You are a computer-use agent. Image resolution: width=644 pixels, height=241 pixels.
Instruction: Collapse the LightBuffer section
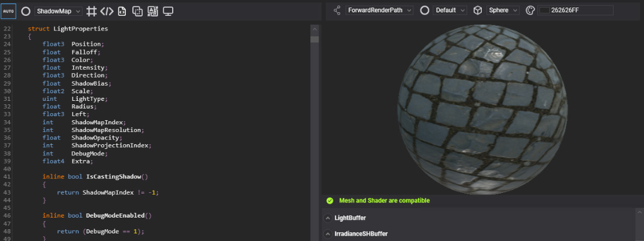[328, 218]
